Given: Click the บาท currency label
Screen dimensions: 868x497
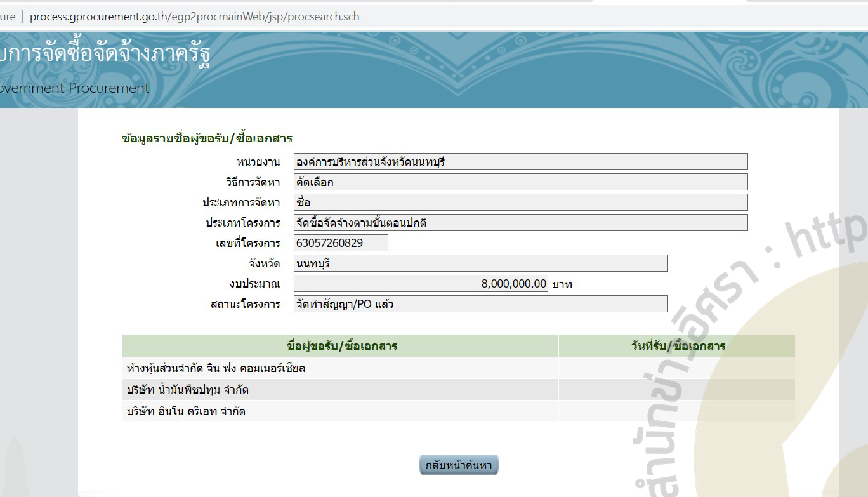Looking at the screenshot, I should [563, 284].
